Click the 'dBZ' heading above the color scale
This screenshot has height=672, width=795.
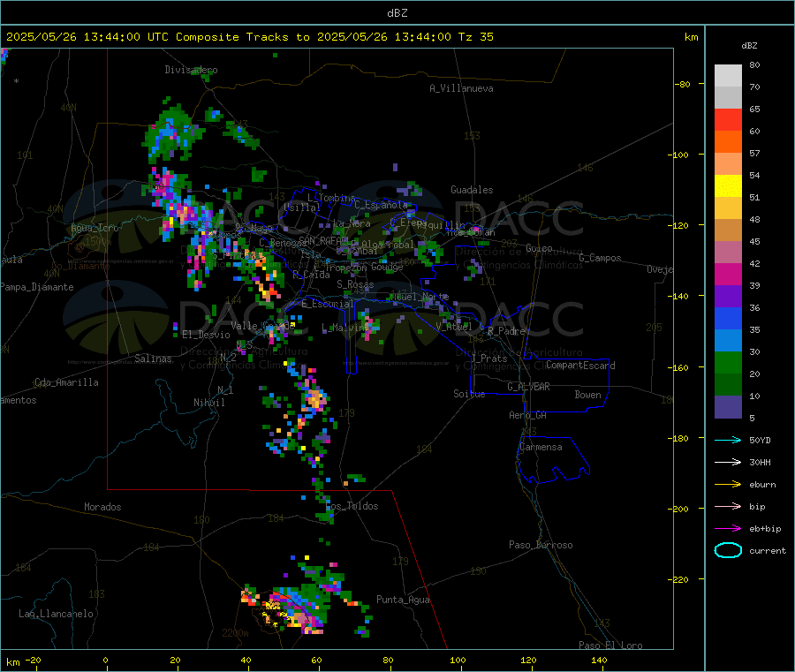tap(749, 46)
